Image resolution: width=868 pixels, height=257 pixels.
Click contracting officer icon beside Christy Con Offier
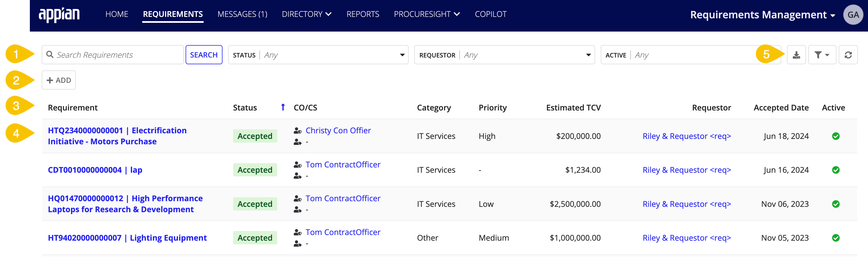click(297, 130)
